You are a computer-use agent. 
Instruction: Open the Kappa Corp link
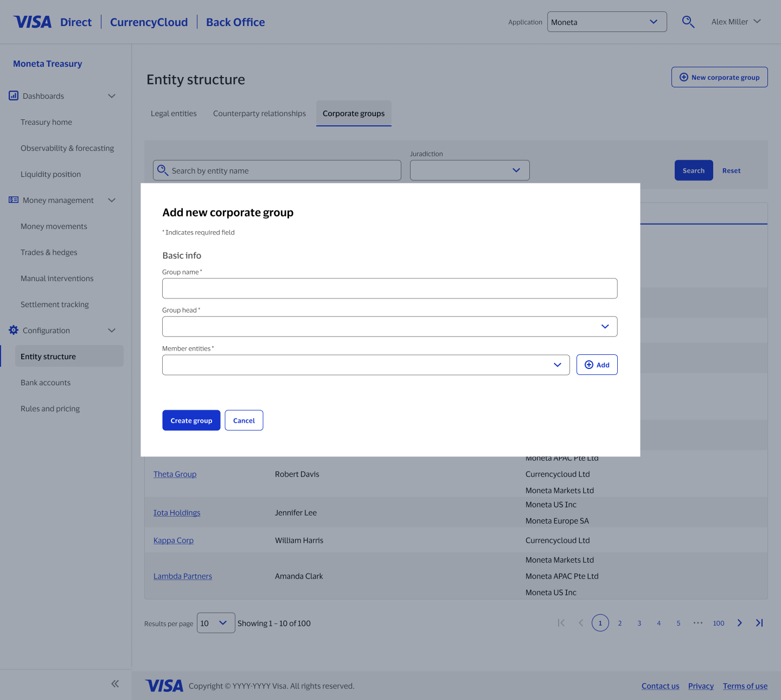tap(174, 540)
